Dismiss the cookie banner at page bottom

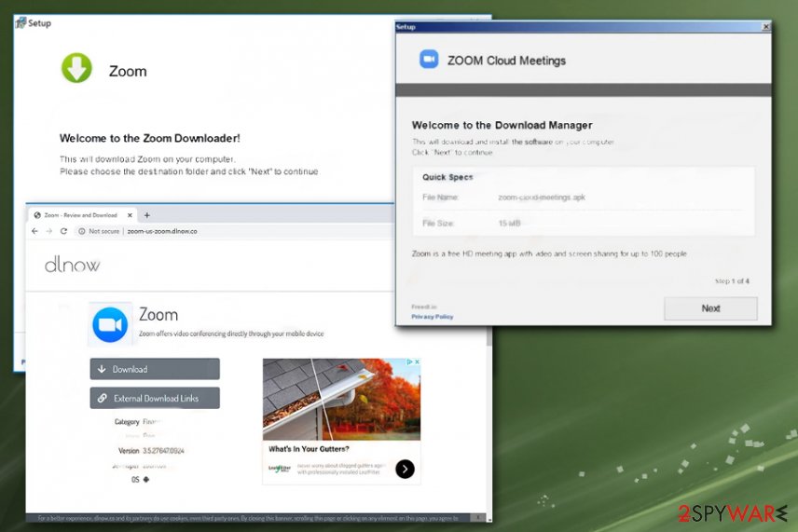point(477,518)
